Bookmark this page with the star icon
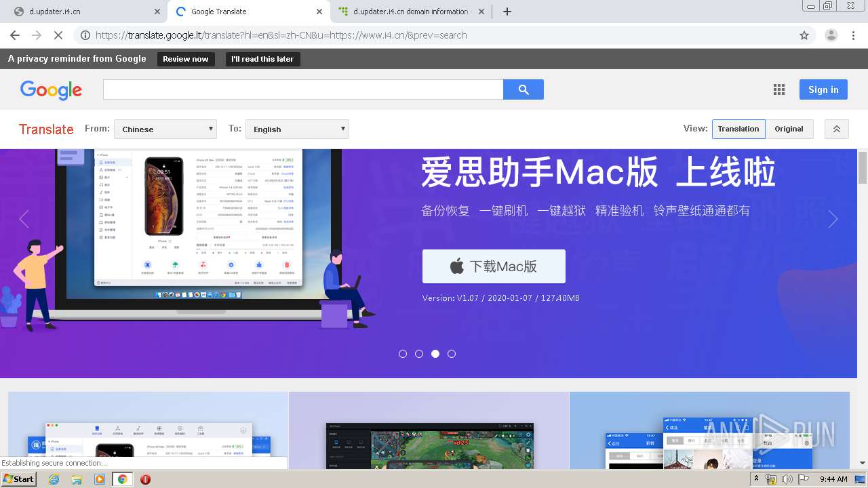Screen dimensions: 868x488 (x=804, y=35)
